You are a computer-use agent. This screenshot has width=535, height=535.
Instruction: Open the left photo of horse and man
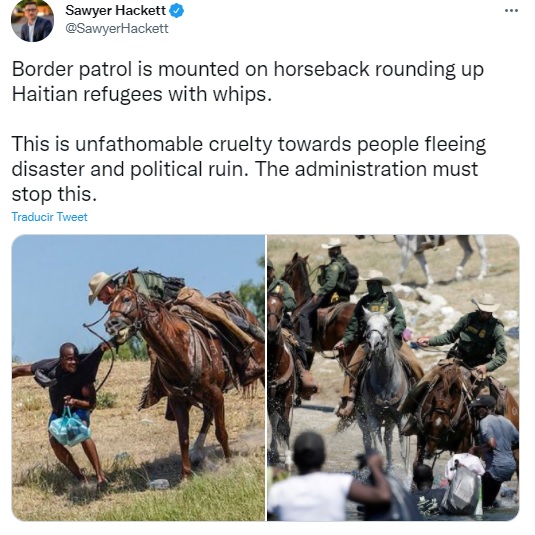[x=138, y=378]
